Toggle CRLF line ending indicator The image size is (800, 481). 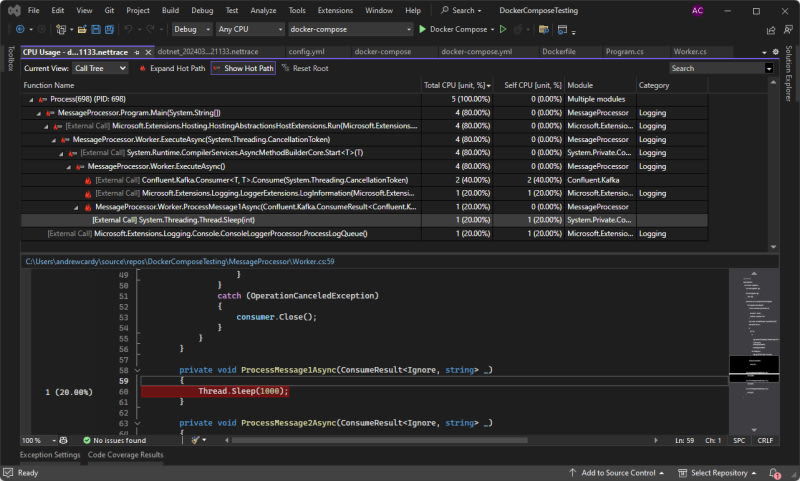pos(766,440)
